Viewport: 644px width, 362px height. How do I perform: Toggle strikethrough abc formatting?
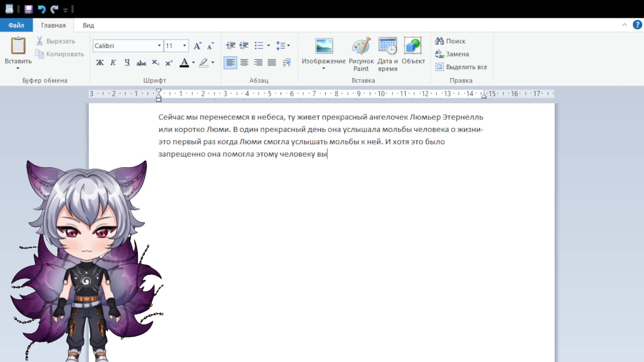(141, 63)
